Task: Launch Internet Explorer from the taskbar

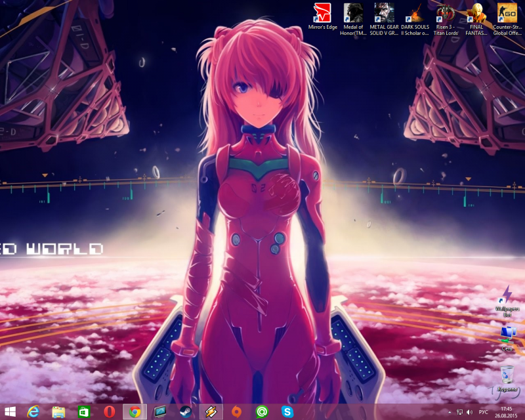Action: point(33,411)
